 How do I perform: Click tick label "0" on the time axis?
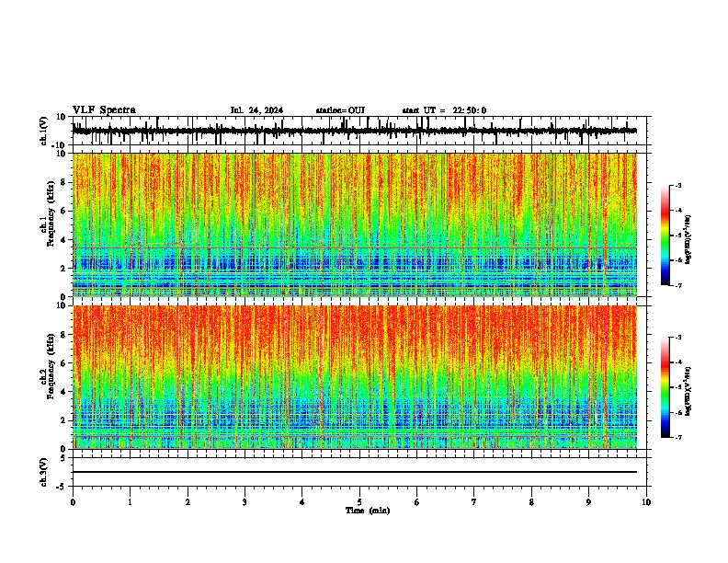(x=73, y=502)
